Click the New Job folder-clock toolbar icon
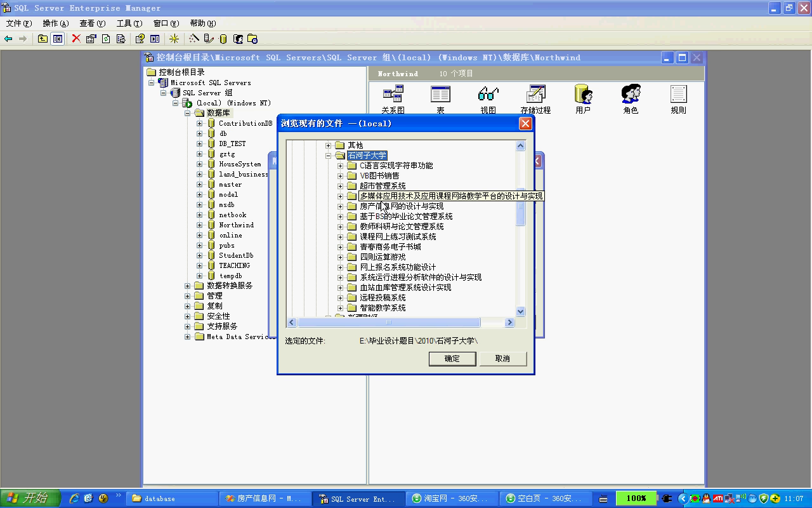 pos(252,39)
